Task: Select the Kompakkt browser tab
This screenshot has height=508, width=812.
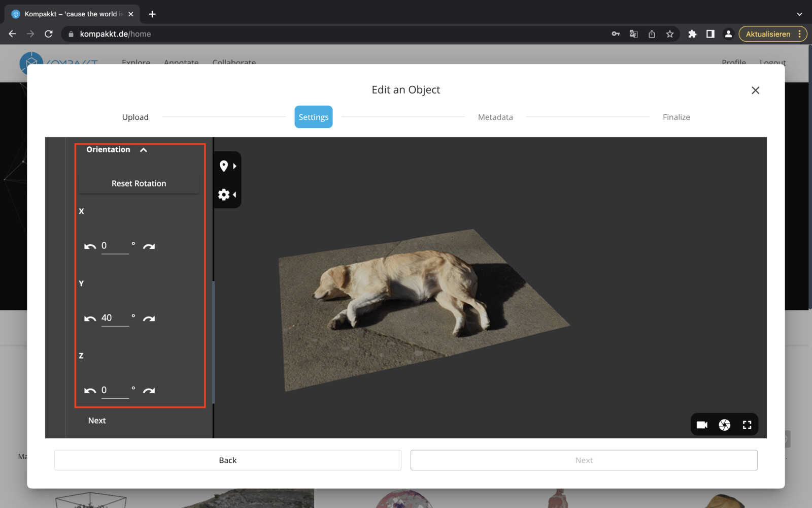Action: click(72, 14)
